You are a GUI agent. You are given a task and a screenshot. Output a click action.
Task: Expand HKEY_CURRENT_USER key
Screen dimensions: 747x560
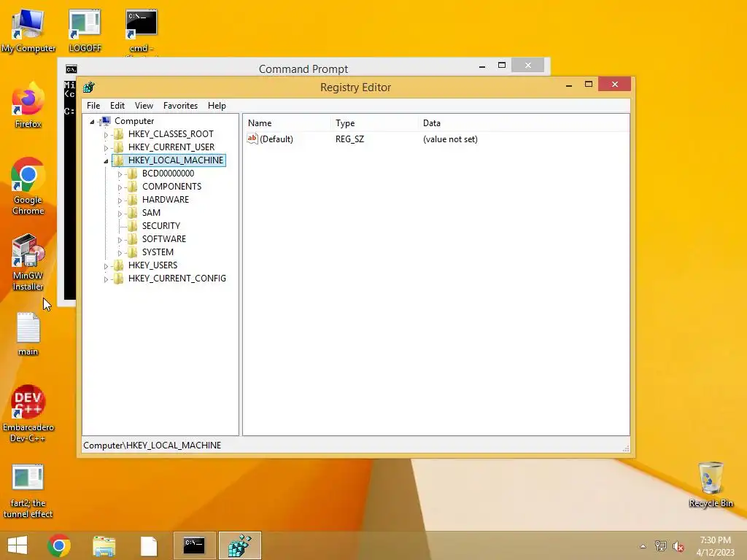tap(106, 148)
